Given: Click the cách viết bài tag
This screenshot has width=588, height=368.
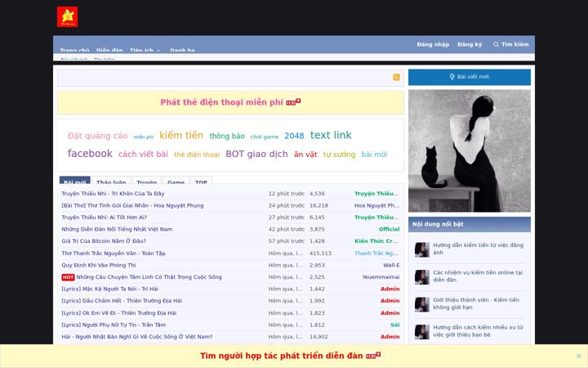Looking at the screenshot, I should (x=143, y=154).
